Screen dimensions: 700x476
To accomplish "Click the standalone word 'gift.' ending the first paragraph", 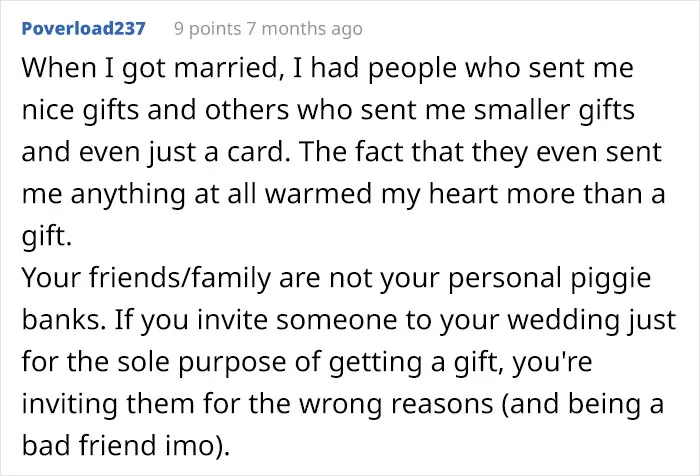I will click(x=47, y=236).
